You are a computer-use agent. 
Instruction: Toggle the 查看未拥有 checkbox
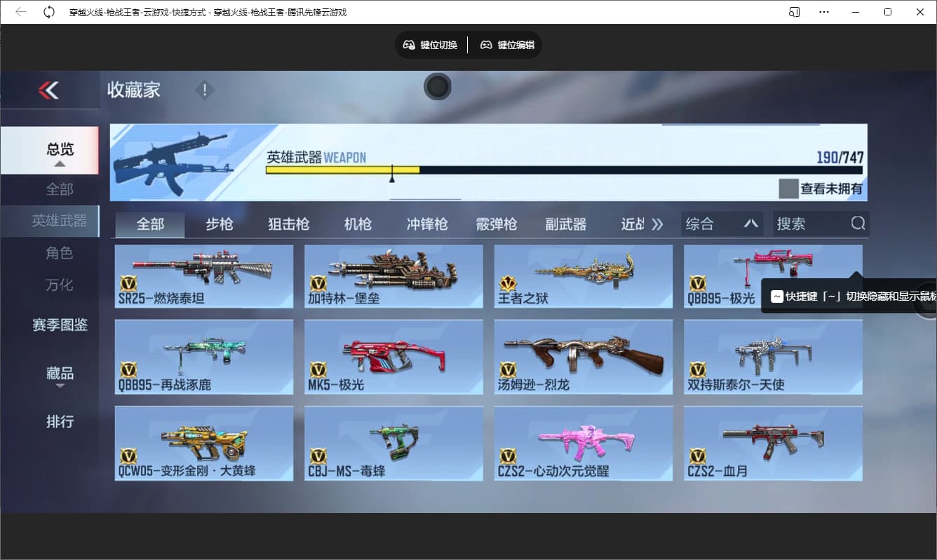tap(789, 189)
